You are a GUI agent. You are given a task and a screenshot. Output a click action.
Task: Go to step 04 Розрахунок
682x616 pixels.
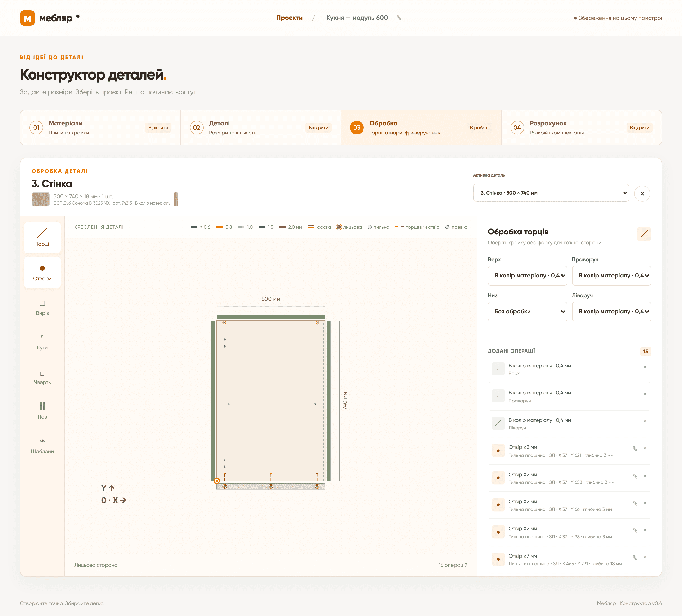[581, 128]
